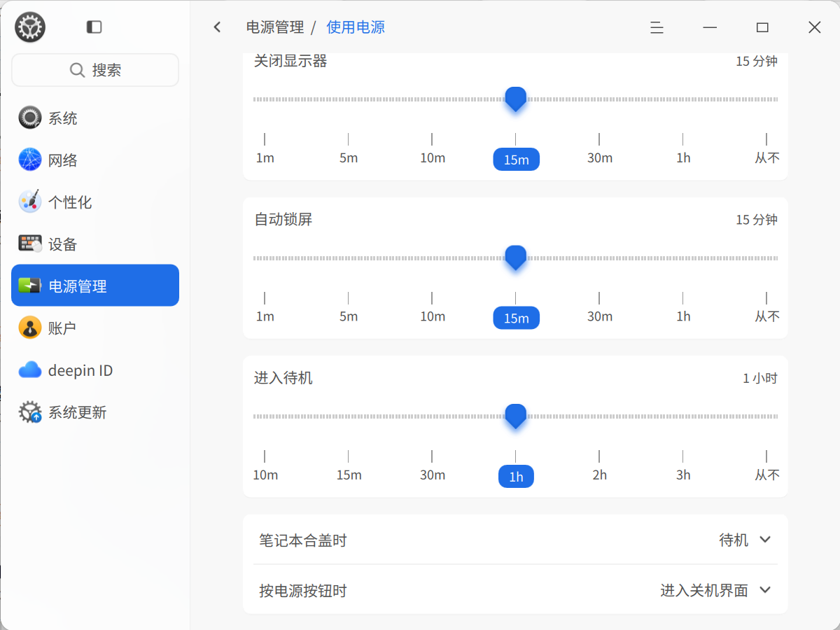Click the 按电源按钮时 label
The width and height of the screenshot is (840, 630).
303,591
